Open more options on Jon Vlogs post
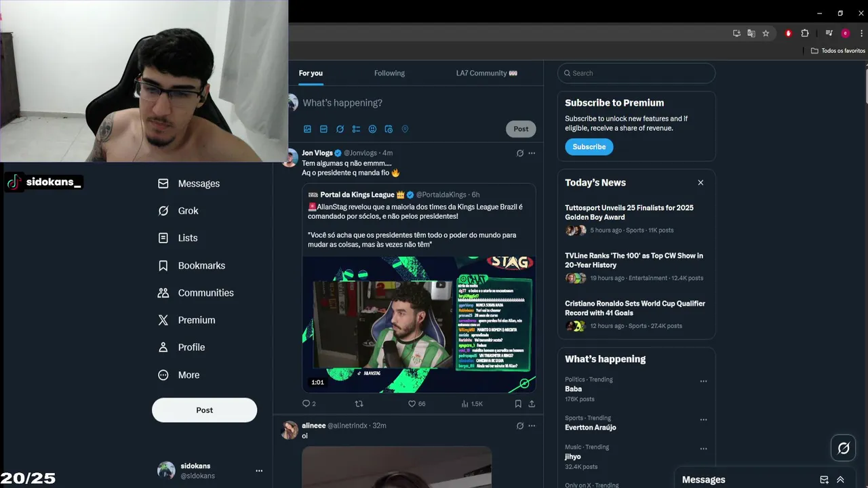Image resolution: width=868 pixels, height=488 pixels. pos(532,153)
